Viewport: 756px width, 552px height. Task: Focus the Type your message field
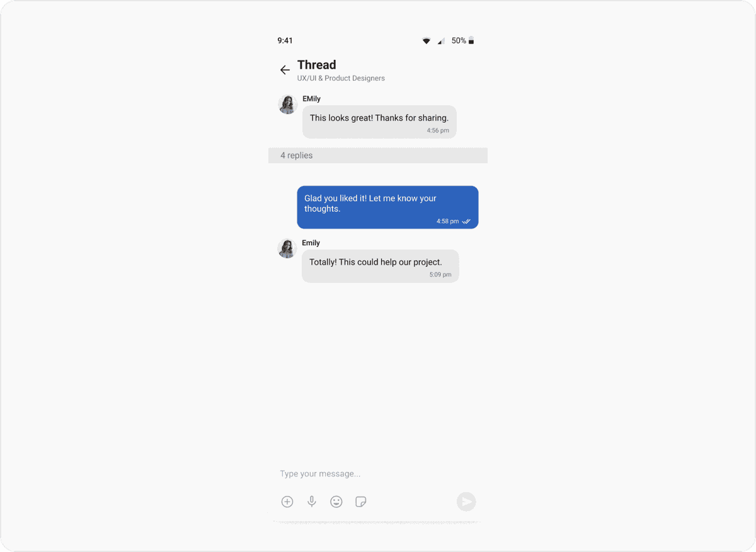coord(378,474)
